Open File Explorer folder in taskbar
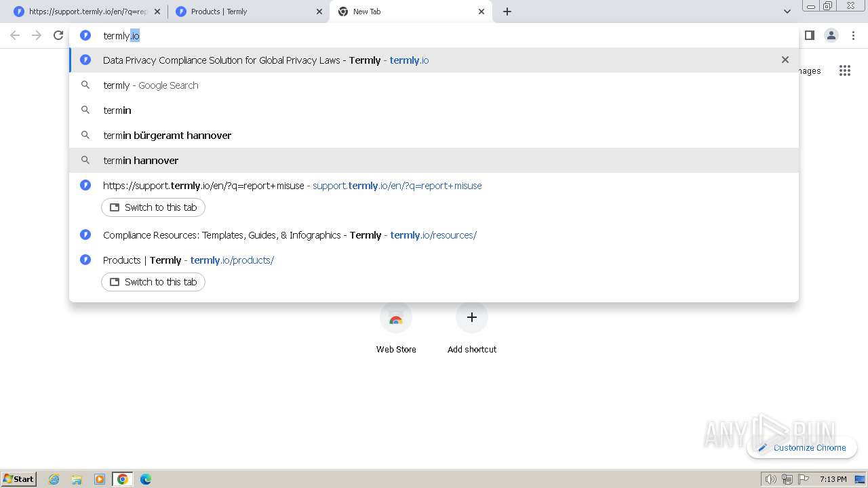868x488 pixels. pos(77,479)
